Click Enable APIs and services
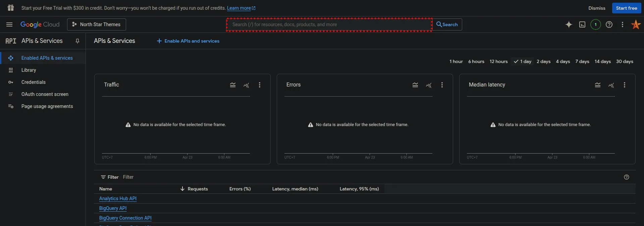The height and width of the screenshot is (226, 644). coord(188,41)
